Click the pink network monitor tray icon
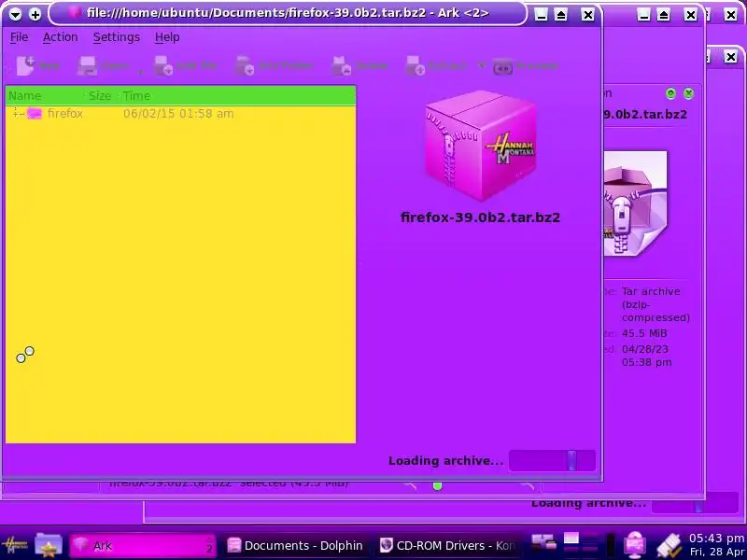Viewport: 747px width, 560px height. (x=635, y=545)
